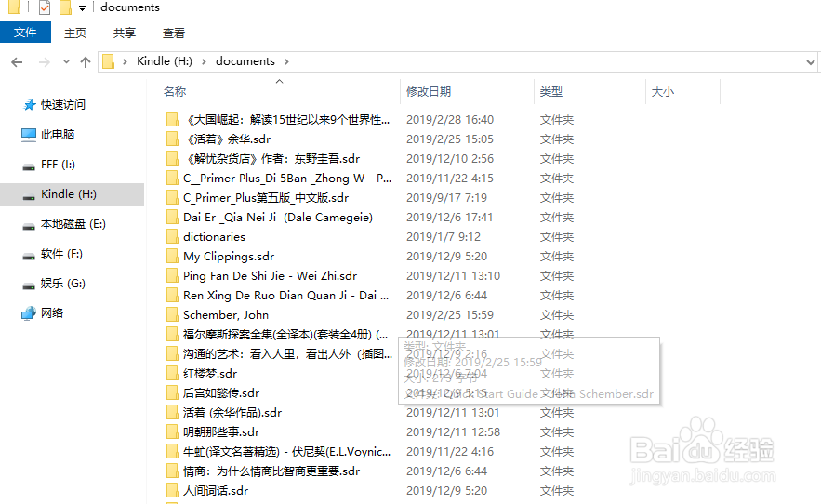The image size is (821, 504).
Task: Open the recent locations dropdown arrow
Action: (x=66, y=61)
